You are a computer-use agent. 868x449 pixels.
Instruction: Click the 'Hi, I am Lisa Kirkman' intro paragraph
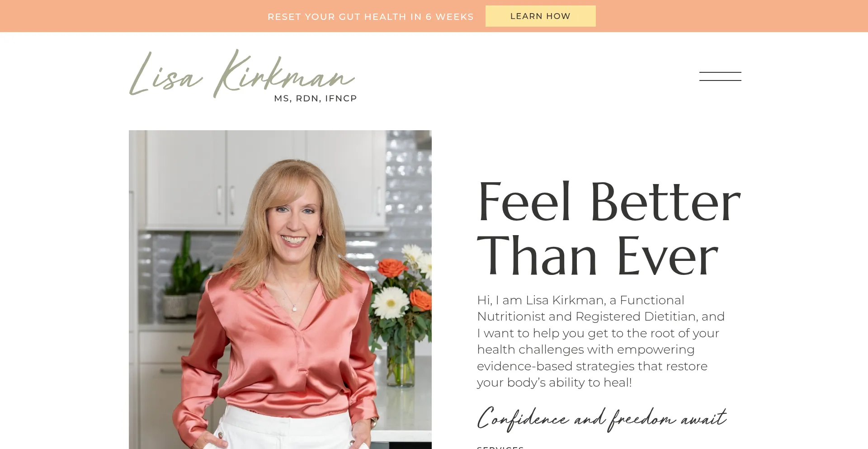coord(601,341)
